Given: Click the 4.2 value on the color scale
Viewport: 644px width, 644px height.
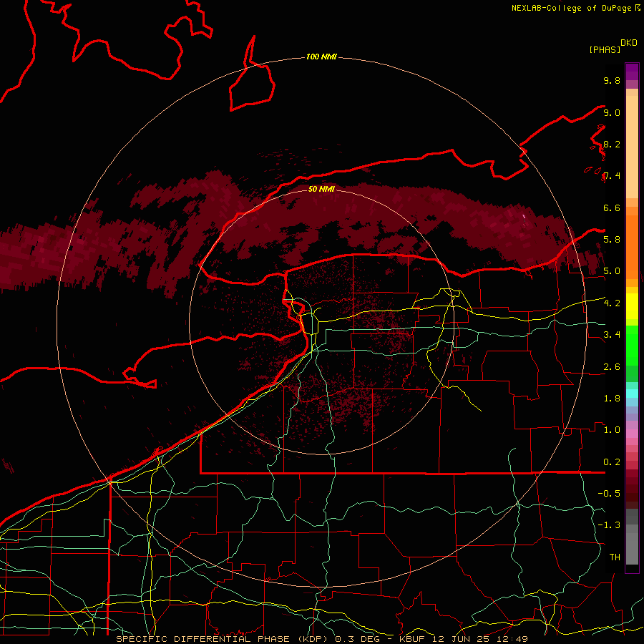Looking at the screenshot, I should (612, 303).
